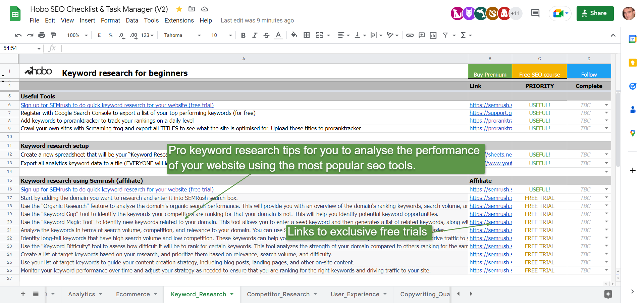644x303 pixels.
Task: Toggle strikethrough formatting
Action: (266, 35)
